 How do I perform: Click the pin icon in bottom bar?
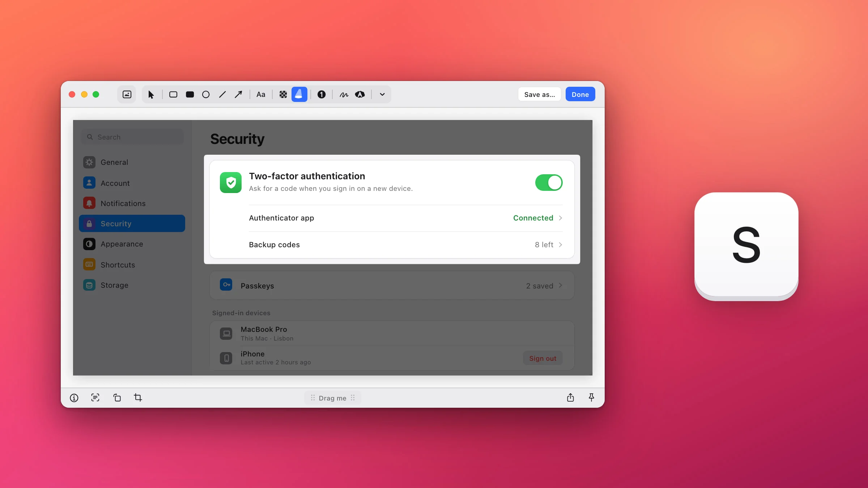tap(591, 398)
